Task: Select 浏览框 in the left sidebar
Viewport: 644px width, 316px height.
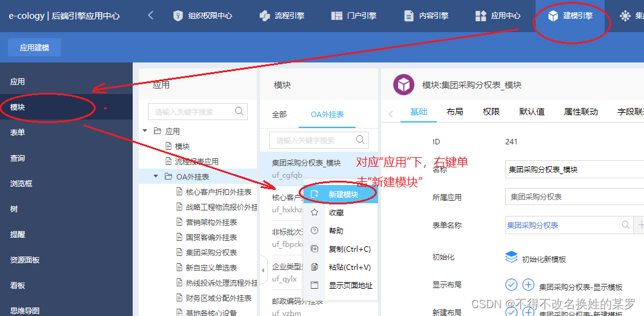Action: [x=66, y=183]
